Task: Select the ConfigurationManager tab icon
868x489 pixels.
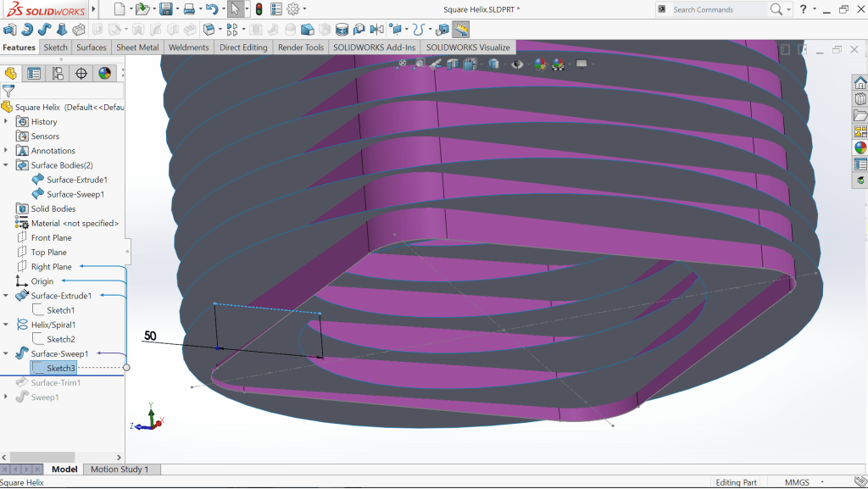Action: [x=58, y=73]
